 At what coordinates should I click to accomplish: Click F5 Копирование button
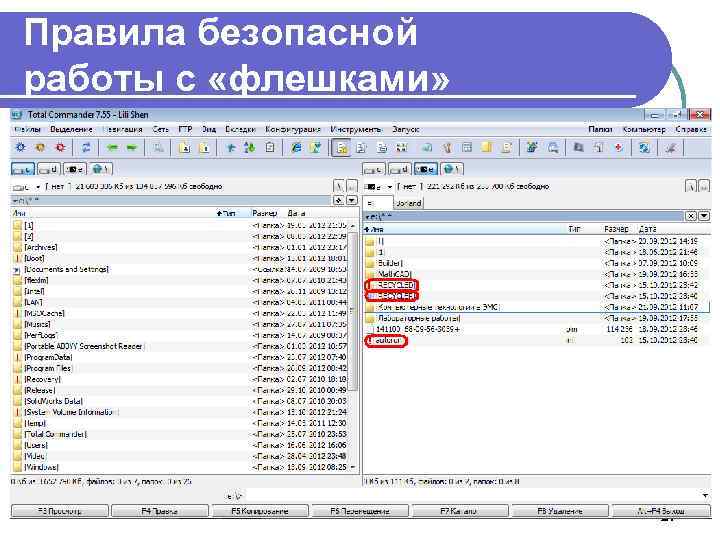coord(260,511)
